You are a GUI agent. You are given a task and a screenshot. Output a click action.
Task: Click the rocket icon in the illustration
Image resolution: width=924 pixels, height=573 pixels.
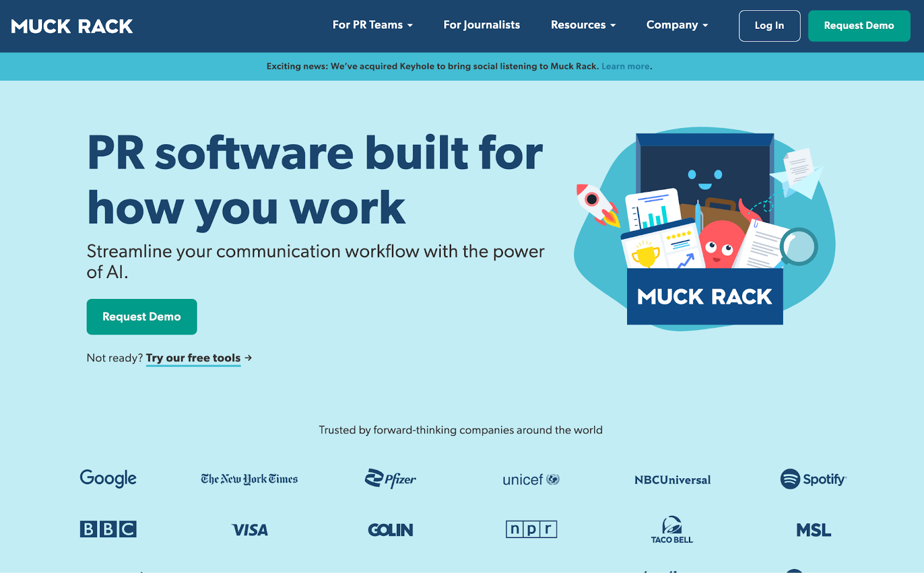pyautogui.click(x=597, y=204)
